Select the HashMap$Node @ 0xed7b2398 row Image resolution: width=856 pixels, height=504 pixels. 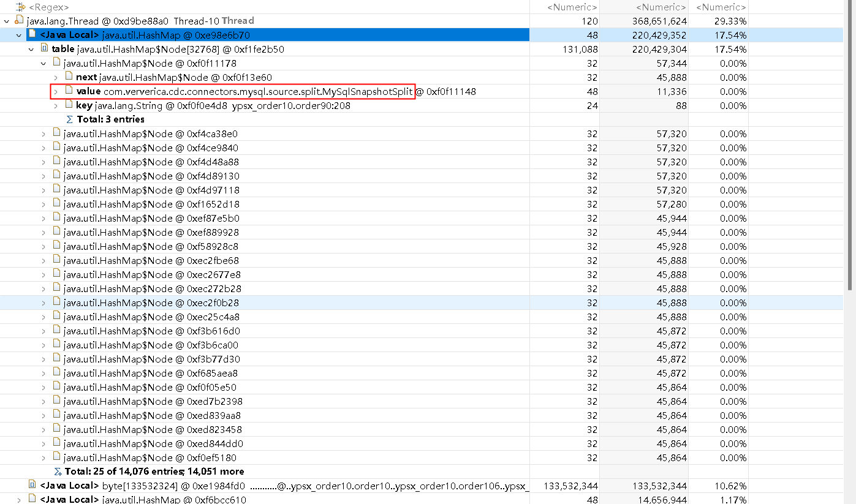(422, 401)
